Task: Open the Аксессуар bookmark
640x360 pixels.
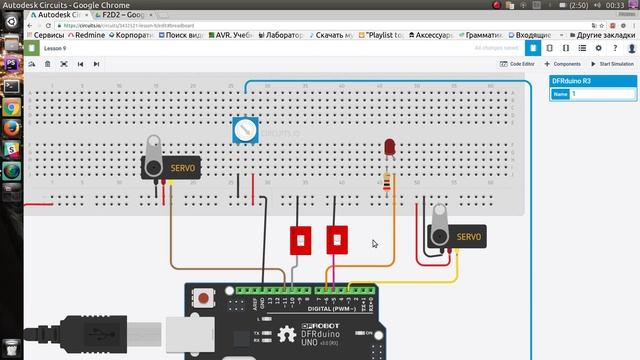Action: 431,35
